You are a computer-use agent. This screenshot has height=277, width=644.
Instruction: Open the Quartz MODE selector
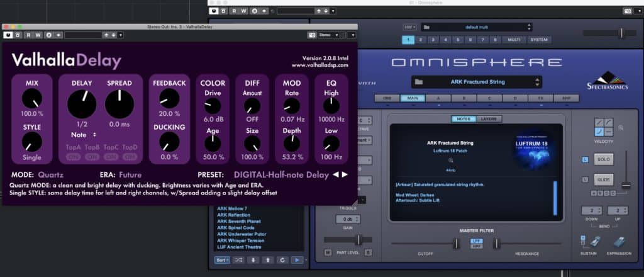[x=51, y=174]
